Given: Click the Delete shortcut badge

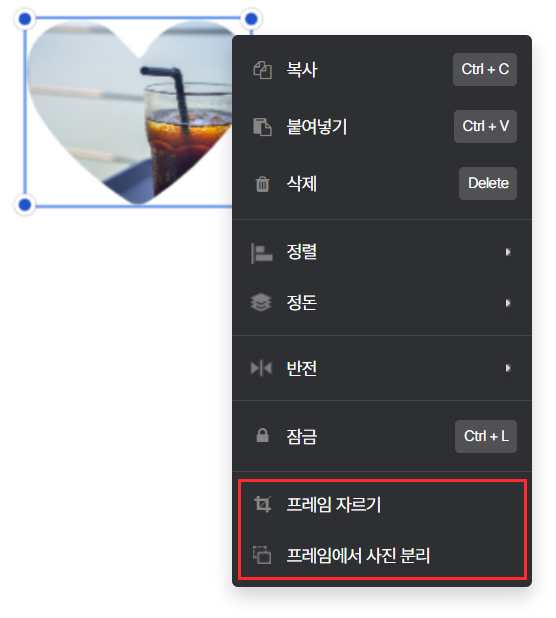Looking at the screenshot, I should pos(488,183).
